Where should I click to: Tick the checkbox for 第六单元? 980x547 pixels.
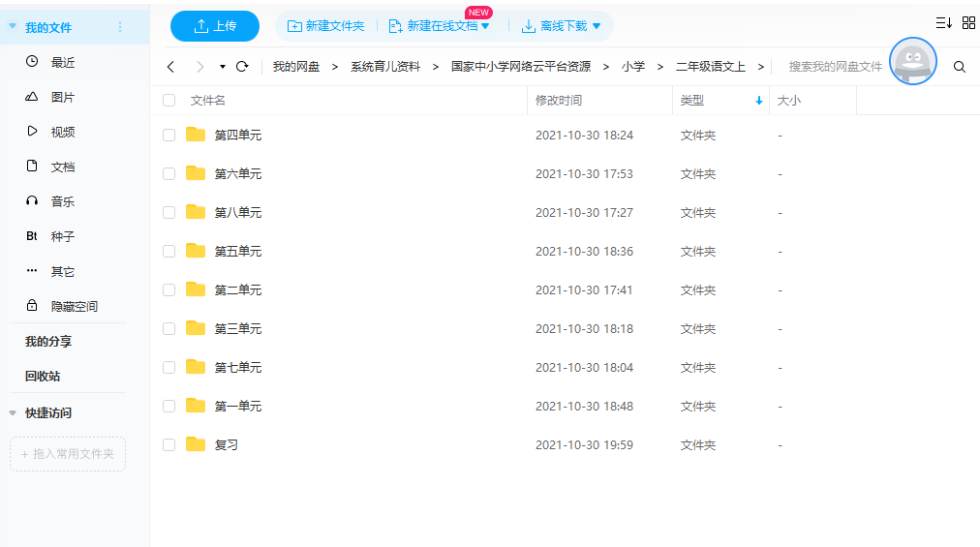[169, 174]
